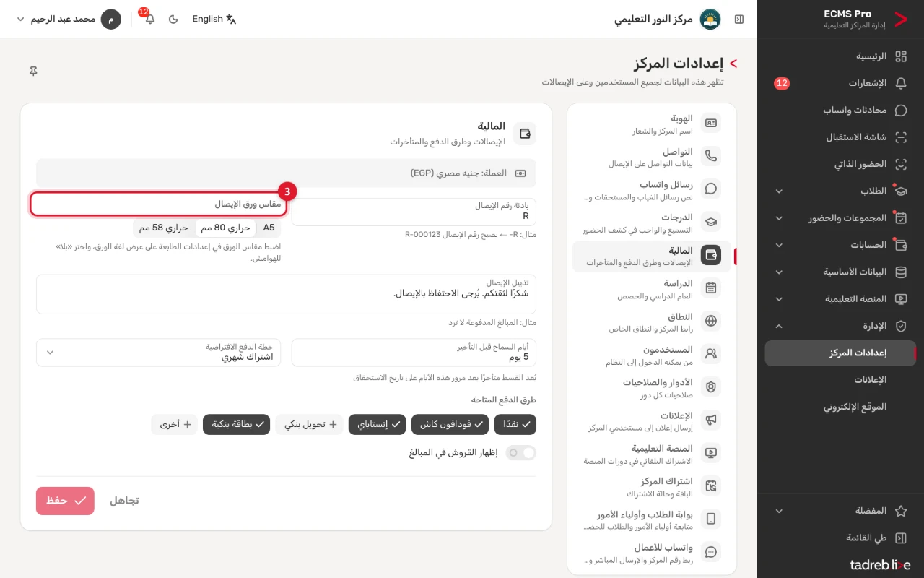Add أخرى payment method chip
The width and height of the screenshot is (924, 578).
click(x=174, y=425)
